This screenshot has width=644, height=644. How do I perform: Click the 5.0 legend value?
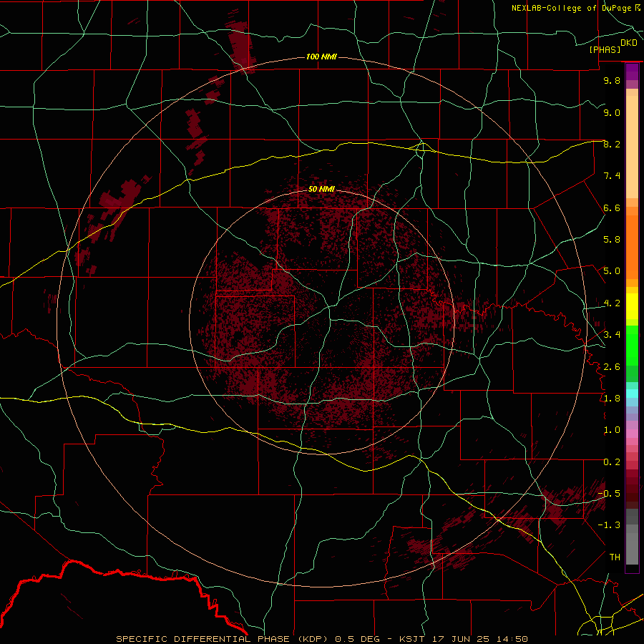[x=612, y=271]
